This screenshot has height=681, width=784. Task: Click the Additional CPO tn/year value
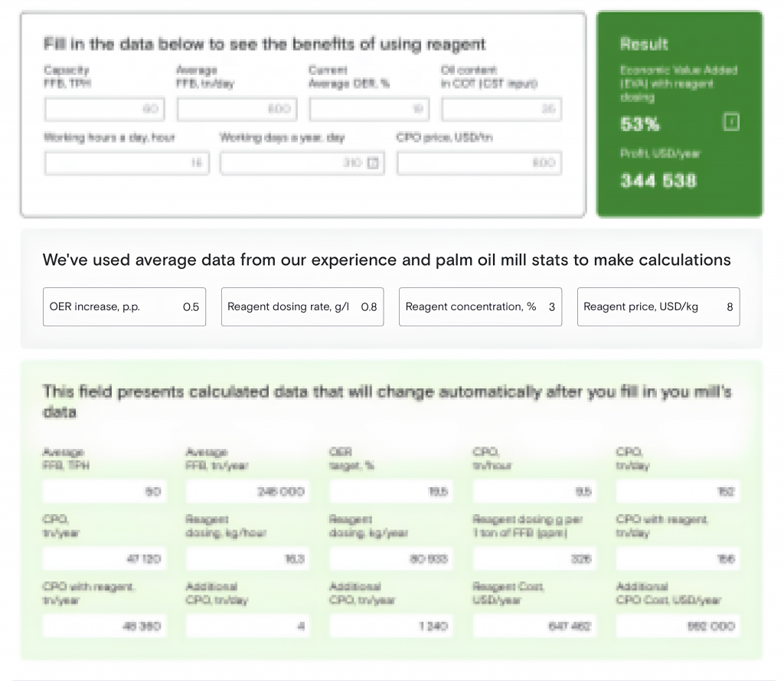pos(391,626)
